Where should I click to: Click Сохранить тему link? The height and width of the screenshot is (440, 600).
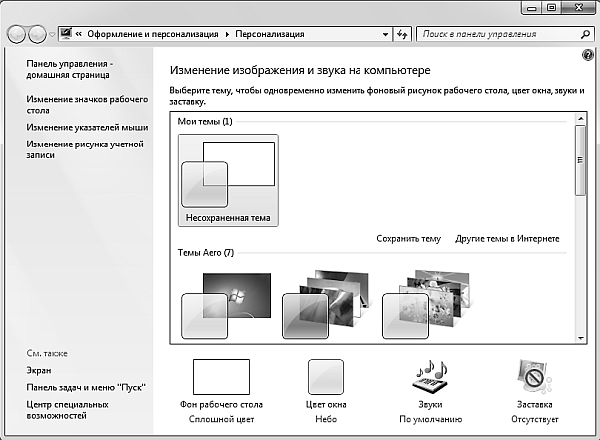[408, 239]
